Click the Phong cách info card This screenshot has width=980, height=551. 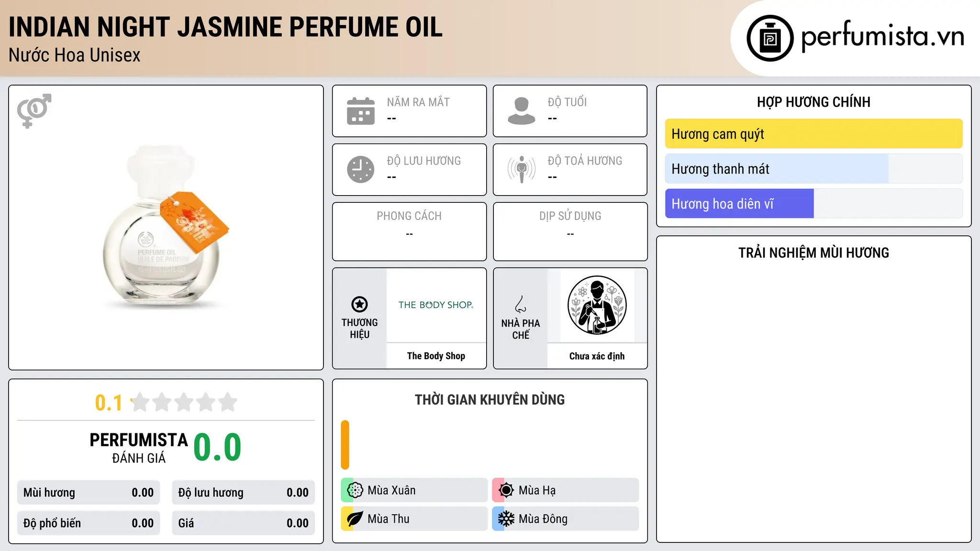409,231
